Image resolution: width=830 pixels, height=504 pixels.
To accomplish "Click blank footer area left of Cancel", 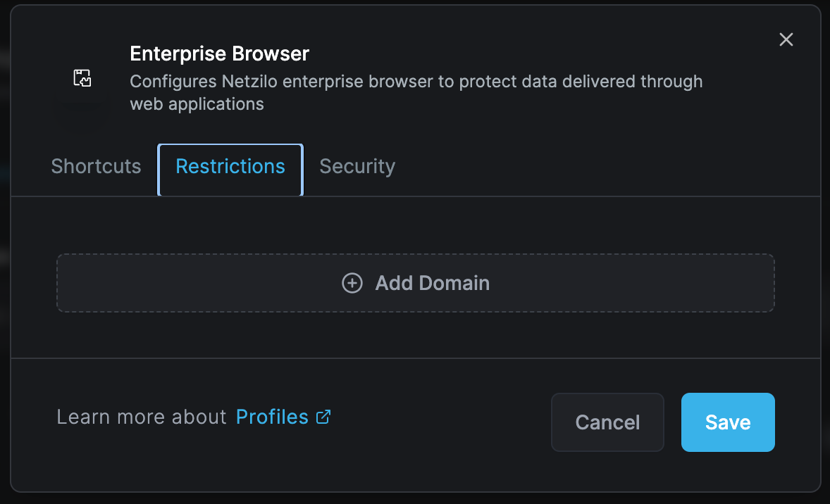I will [437, 422].
